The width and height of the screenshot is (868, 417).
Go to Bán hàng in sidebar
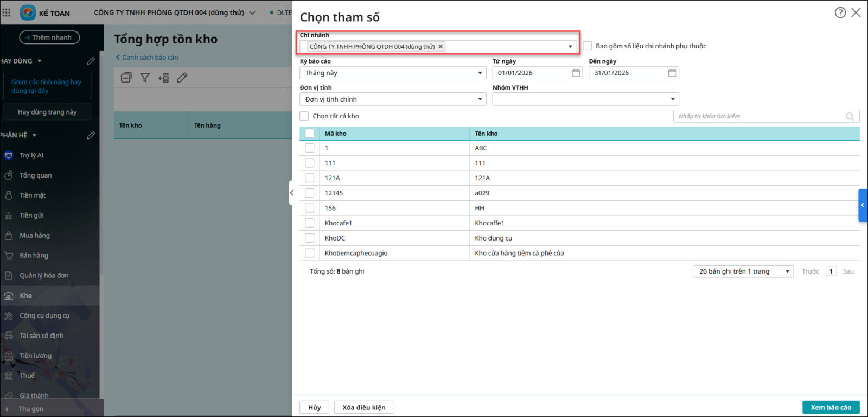pos(34,255)
